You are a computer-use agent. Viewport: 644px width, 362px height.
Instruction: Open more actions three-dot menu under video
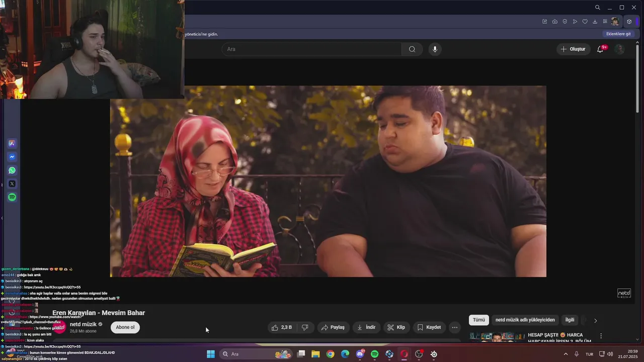point(455,327)
